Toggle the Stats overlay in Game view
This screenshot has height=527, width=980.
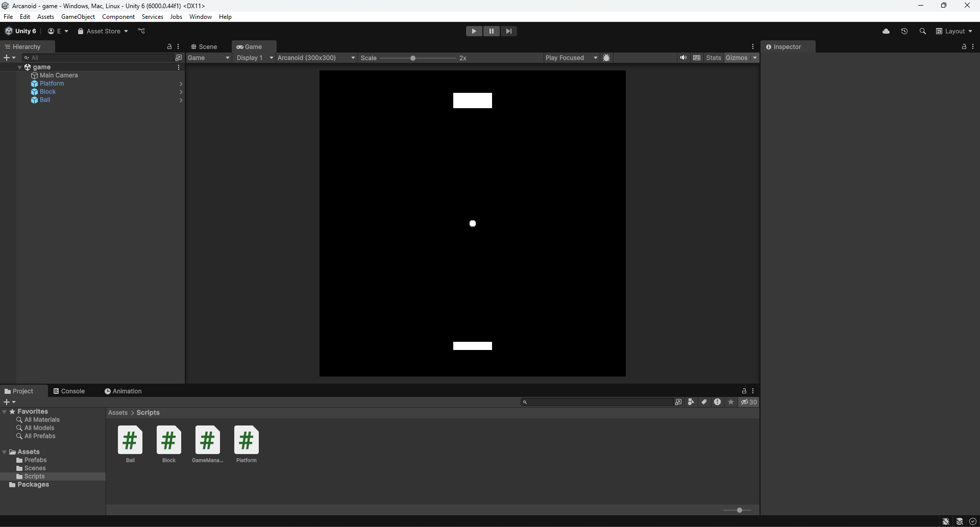714,58
